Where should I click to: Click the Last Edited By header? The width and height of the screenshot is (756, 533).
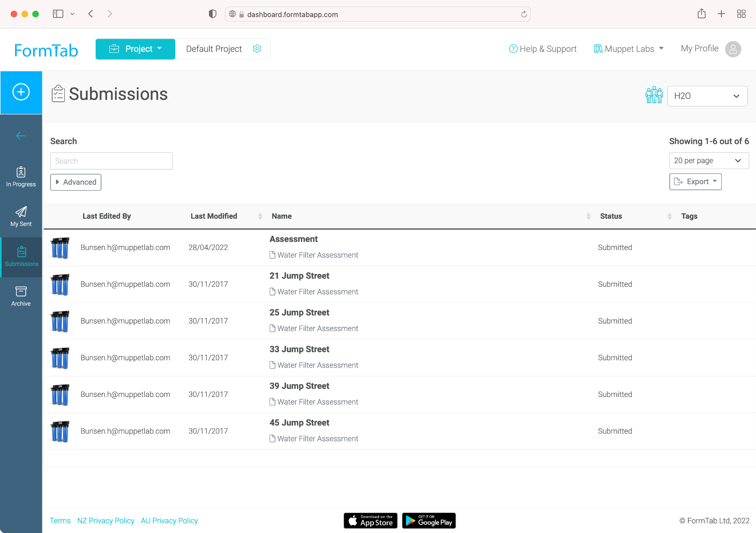coord(107,216)
